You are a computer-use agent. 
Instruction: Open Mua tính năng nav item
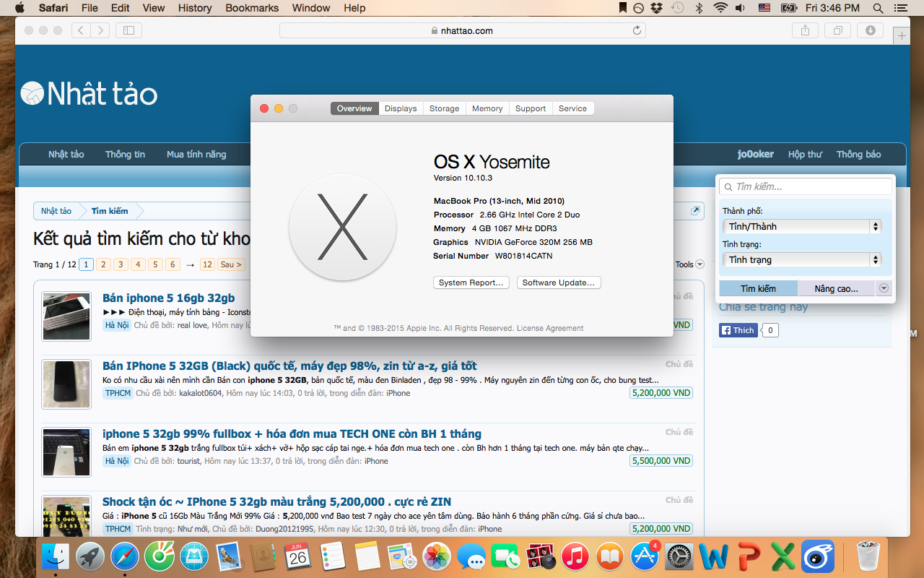tap(196, 154)
